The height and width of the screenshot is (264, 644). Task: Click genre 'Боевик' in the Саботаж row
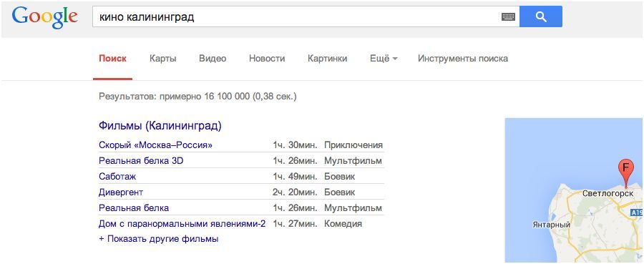[x=340, y=177]
